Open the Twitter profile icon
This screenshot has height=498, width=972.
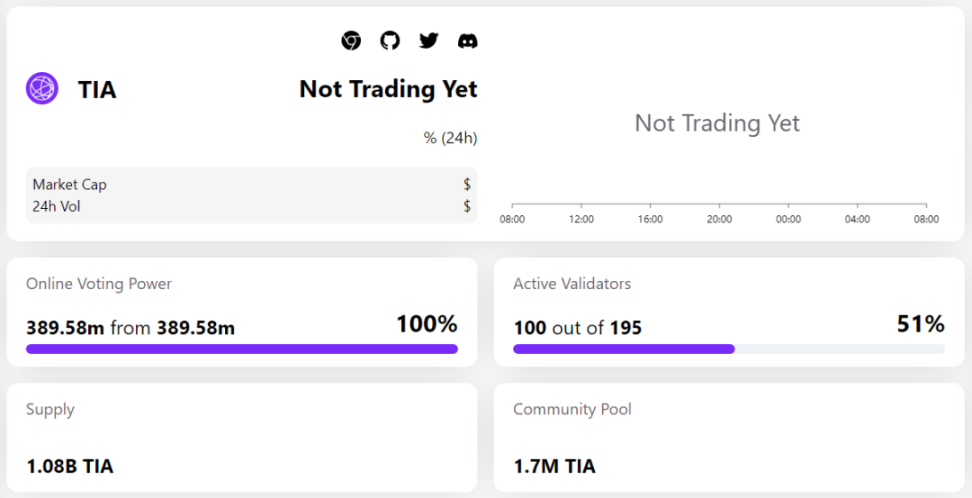[429, 41]
